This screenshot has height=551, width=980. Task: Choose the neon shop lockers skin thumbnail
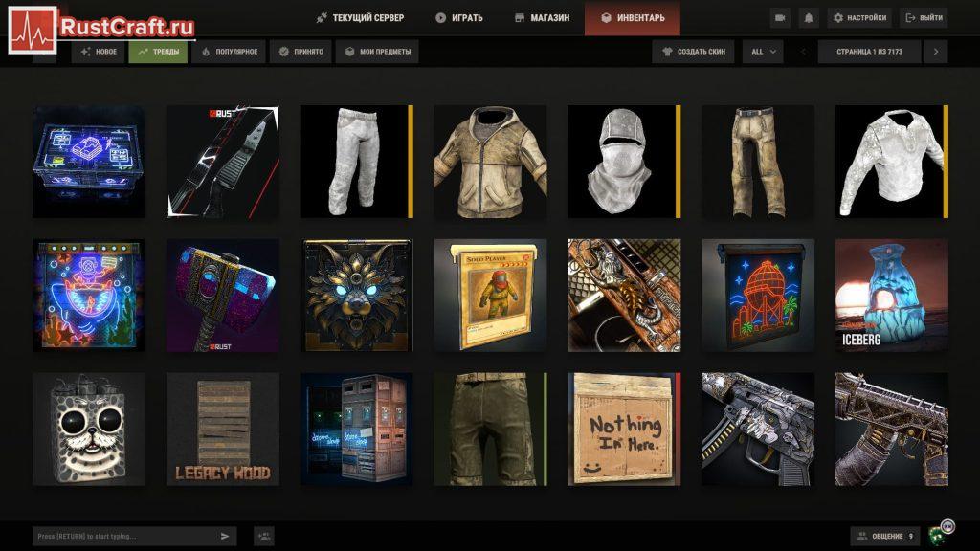pos(357,430)
